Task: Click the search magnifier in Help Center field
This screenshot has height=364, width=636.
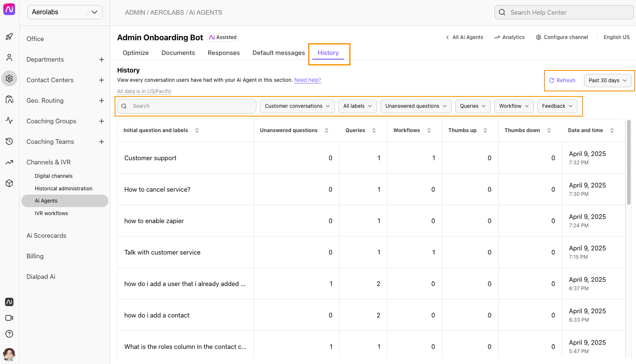Action: [502, 13]
